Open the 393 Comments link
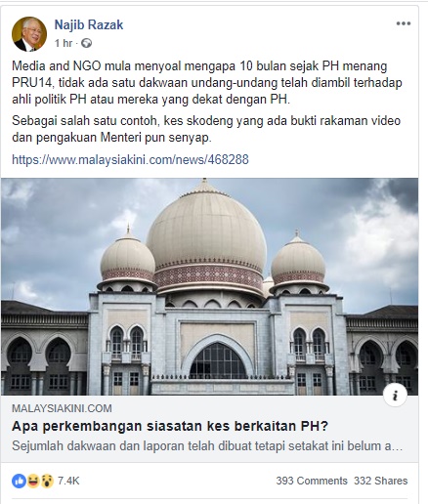The image size is (428, 504). click(312, 481)
